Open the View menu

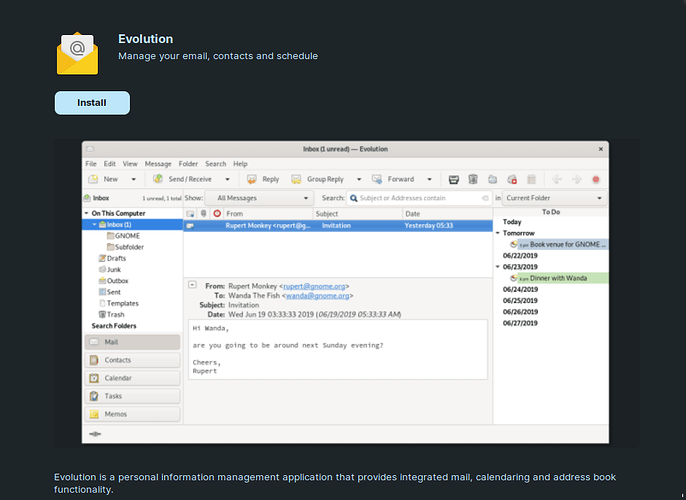[x=130, y=164]
